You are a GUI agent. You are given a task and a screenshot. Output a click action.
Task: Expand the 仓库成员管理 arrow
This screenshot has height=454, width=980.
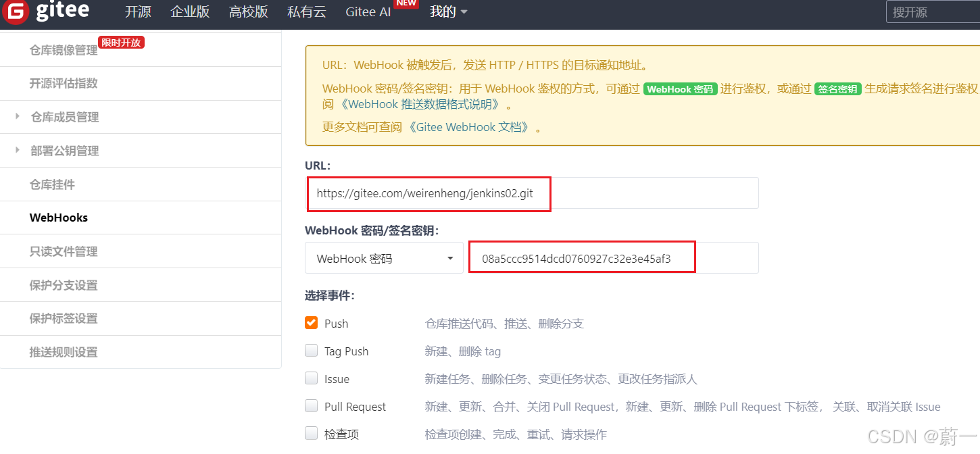pos(18,116)
